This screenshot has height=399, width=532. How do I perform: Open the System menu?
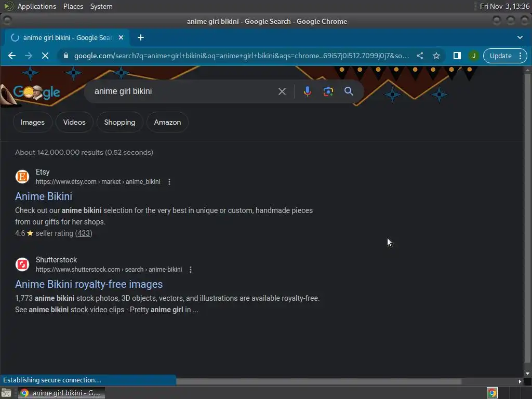tap(101, 6)
